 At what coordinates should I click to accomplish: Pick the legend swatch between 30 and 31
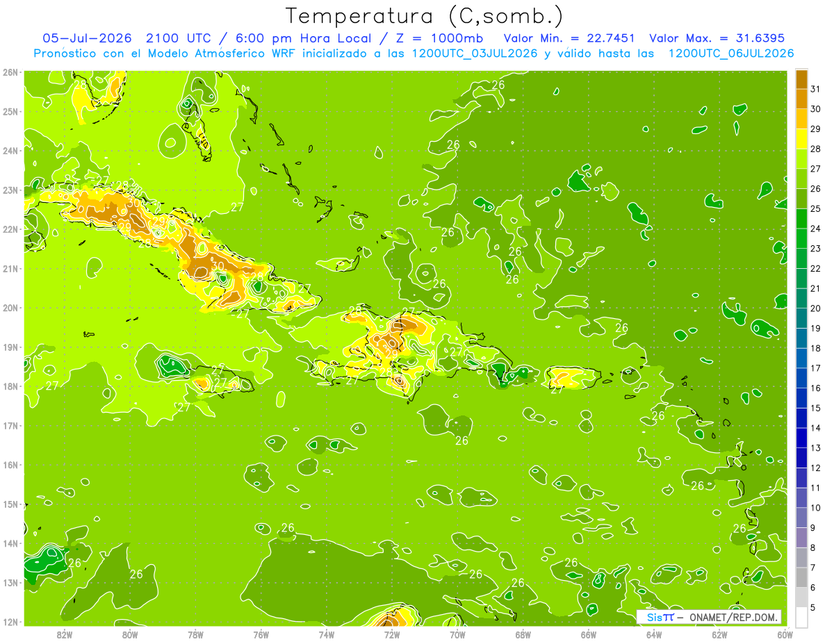point(801,99)
